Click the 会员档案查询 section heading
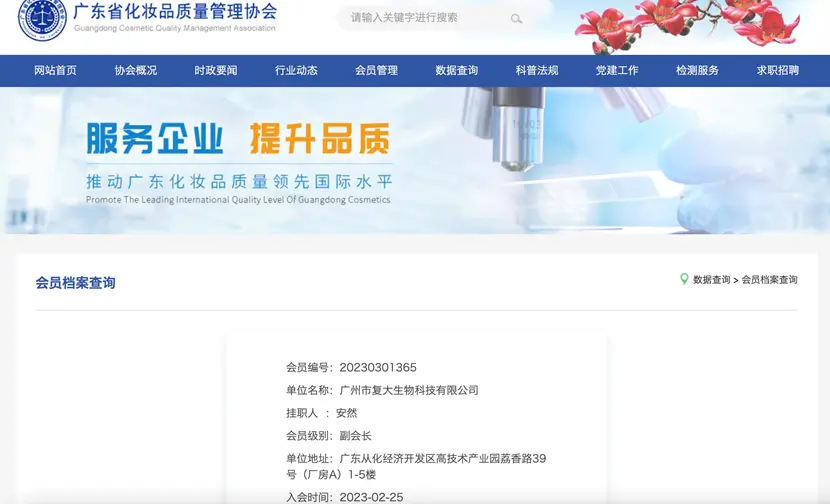Viewport: 830px width, 504px height. pyautogui.click(x=76, y=283)
